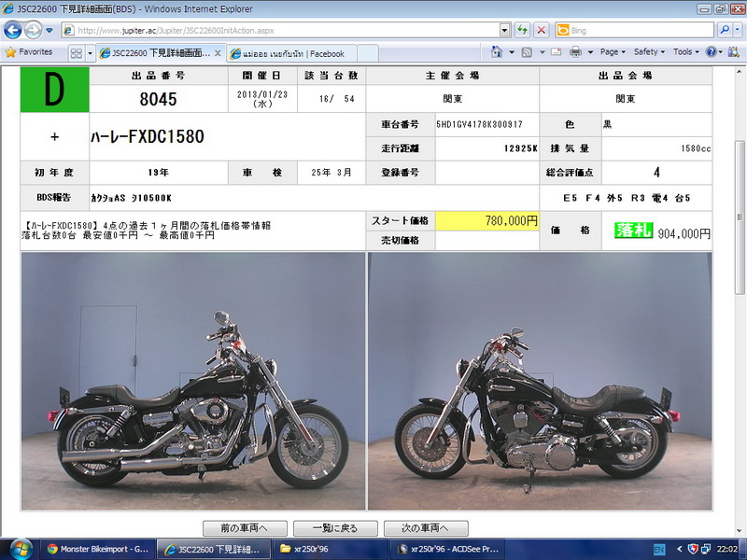Click the security shield tray icon
This screenshot has width=747, height=560.
[693, 550]
